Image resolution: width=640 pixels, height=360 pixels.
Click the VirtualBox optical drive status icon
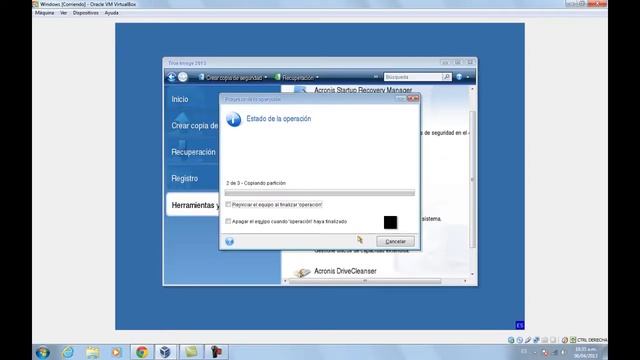[x=520, y=340]
